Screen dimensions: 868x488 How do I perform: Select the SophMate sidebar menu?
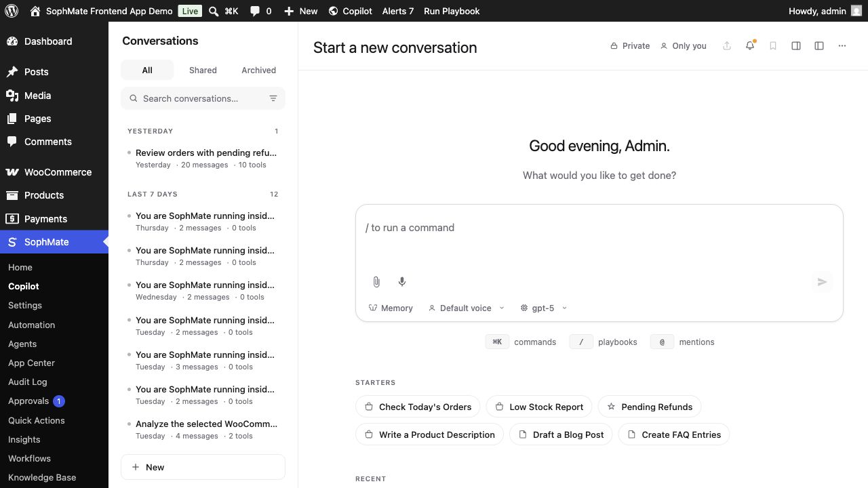54,242
